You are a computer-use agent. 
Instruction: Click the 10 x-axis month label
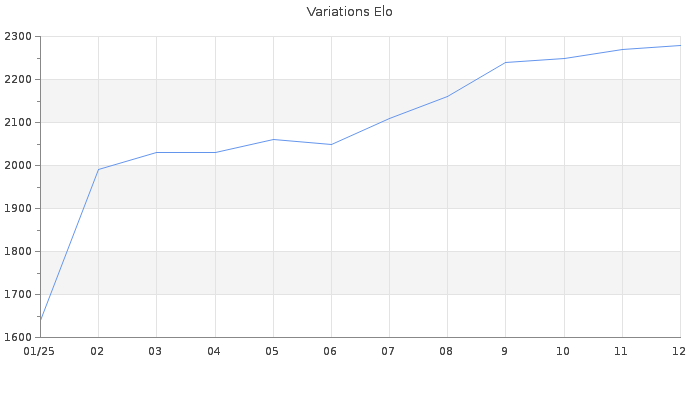(x=563, y=351)
